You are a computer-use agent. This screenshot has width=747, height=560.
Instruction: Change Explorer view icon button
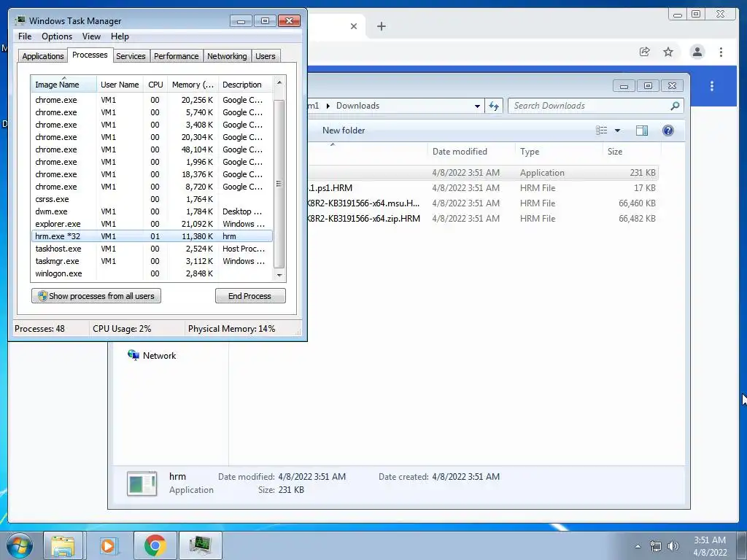602,131
